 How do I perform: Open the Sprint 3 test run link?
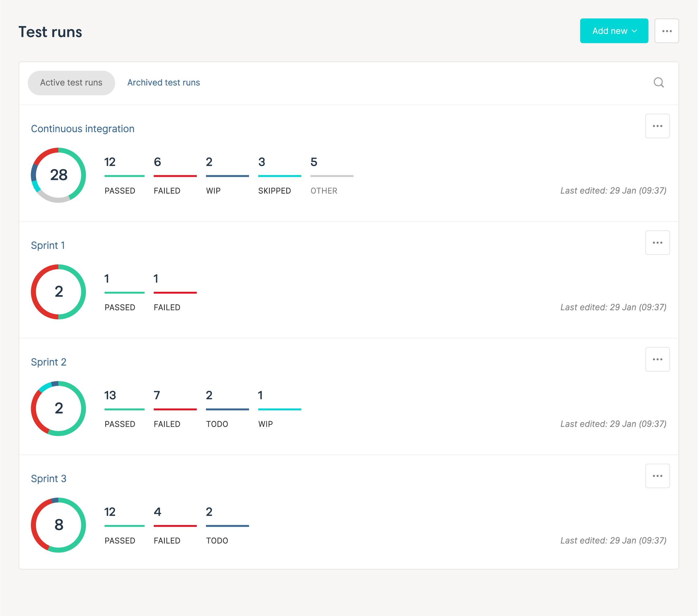(x=48, y=479)
